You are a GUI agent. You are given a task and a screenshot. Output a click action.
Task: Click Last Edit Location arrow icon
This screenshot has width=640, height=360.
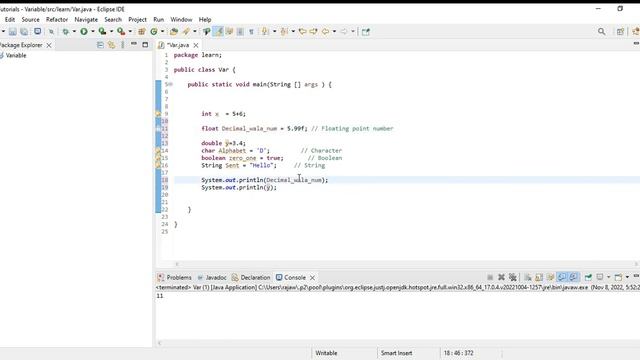click(x=302, y=31)
